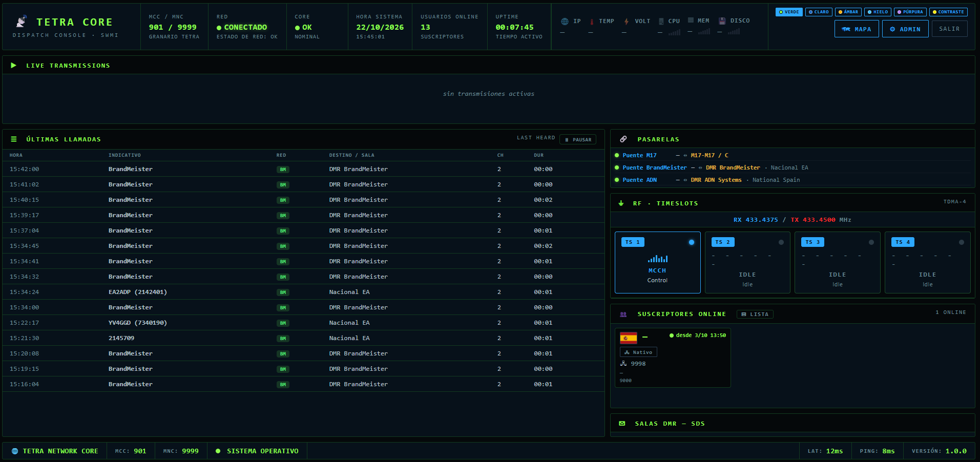Click the Últimas Llamadas list icon

click(14, 139)
